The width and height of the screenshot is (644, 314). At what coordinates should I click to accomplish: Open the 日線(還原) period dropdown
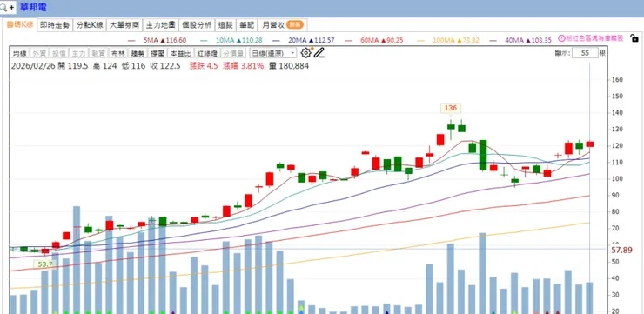(272, 53)
